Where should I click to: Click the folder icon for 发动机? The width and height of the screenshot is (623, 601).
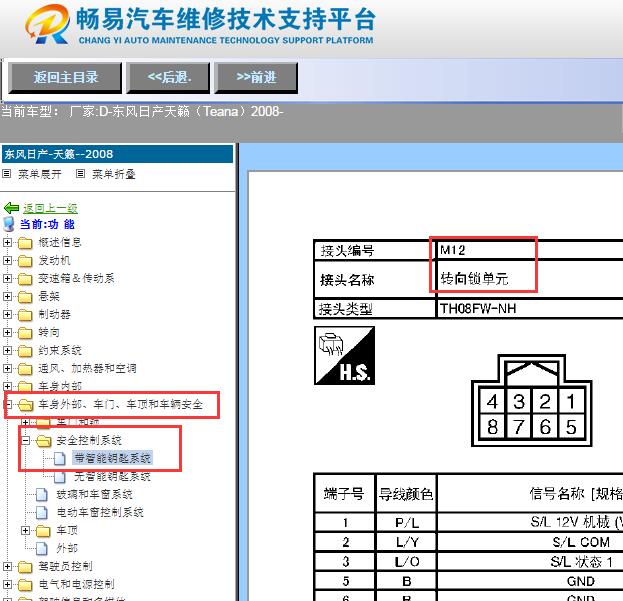[25, 261]
